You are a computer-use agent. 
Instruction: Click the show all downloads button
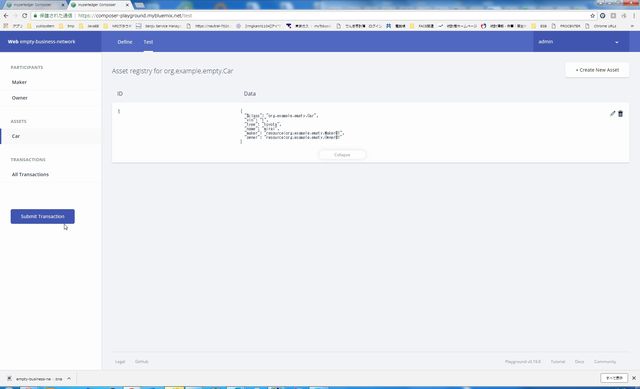[x=614, y=378]
